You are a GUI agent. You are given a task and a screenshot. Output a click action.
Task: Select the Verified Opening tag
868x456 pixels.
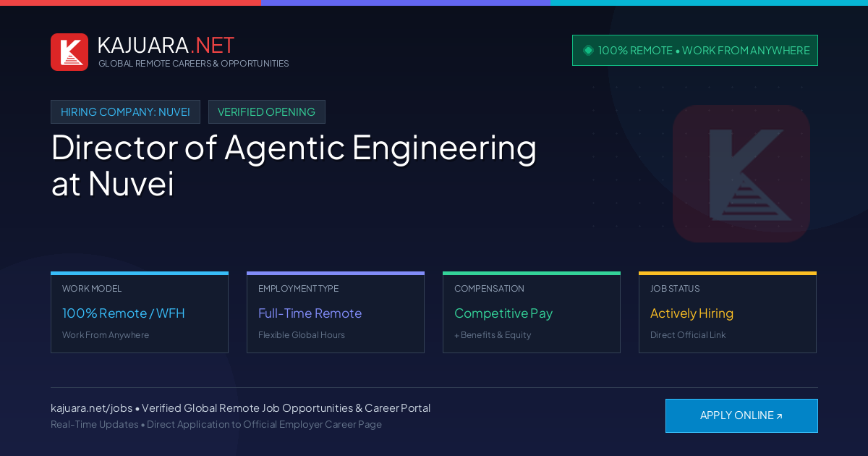267,112
